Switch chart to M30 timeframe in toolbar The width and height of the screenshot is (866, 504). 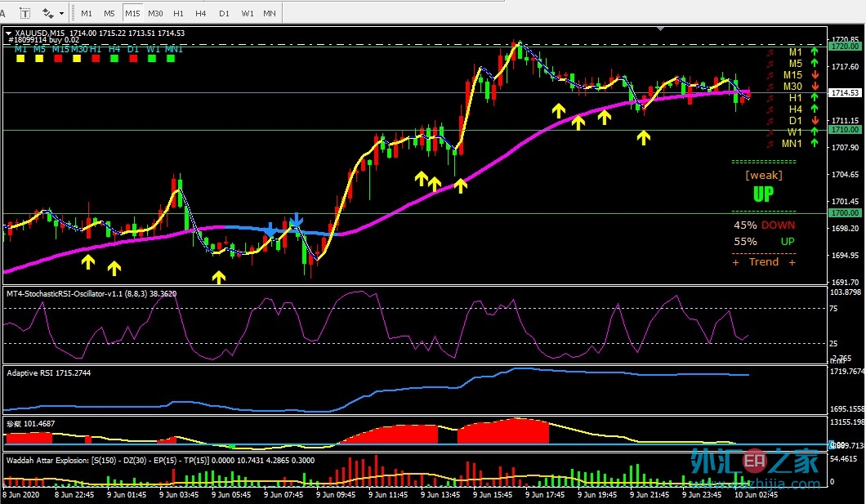[x=155, y=13]
